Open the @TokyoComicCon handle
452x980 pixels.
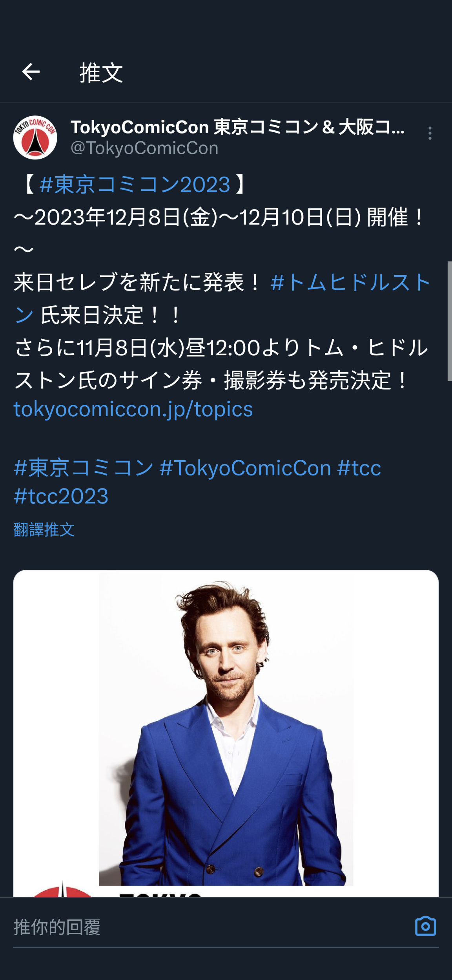coord(144,148)
